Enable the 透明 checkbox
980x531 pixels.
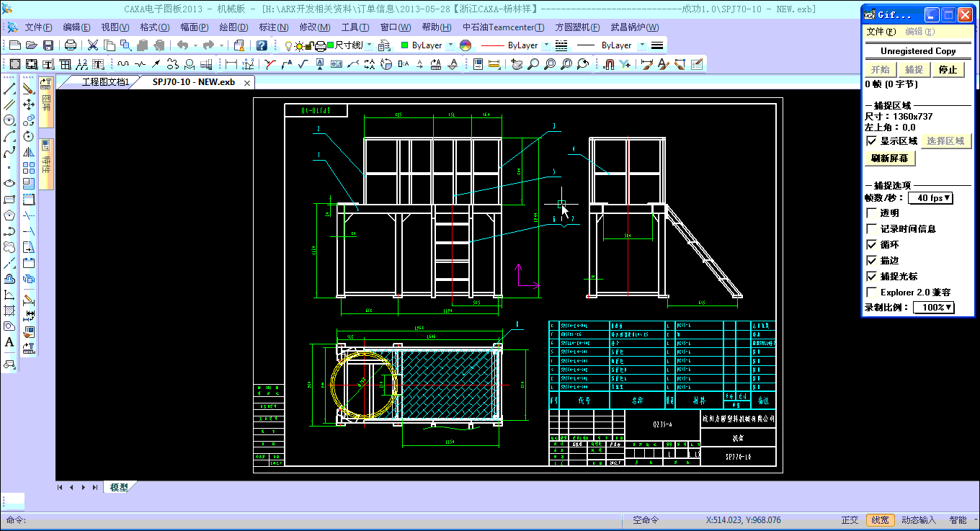click(872, 213)
